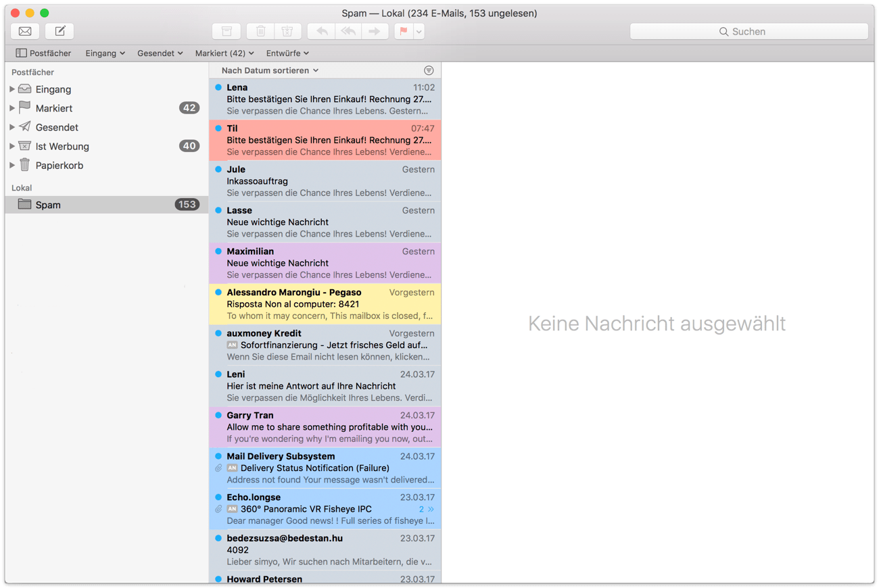Click the Markiert 42 count badge
This screenshot has height=588, width=879.
coord(189,108)
